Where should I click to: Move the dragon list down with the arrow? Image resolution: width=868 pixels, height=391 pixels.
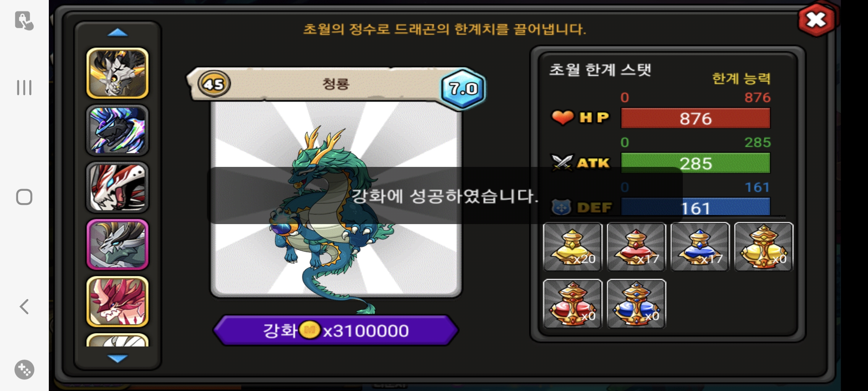coord(118,358)
